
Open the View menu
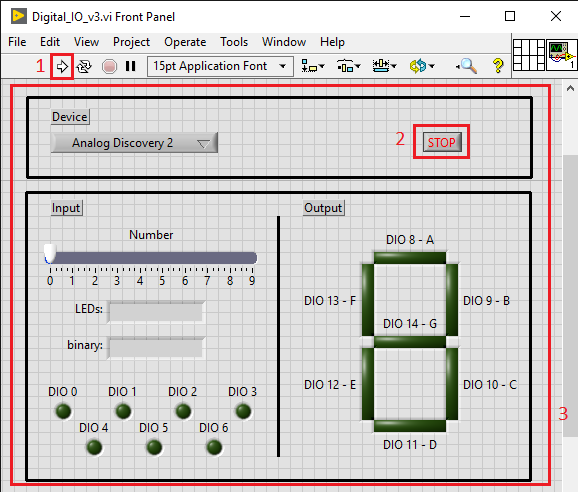coord(86,42)
